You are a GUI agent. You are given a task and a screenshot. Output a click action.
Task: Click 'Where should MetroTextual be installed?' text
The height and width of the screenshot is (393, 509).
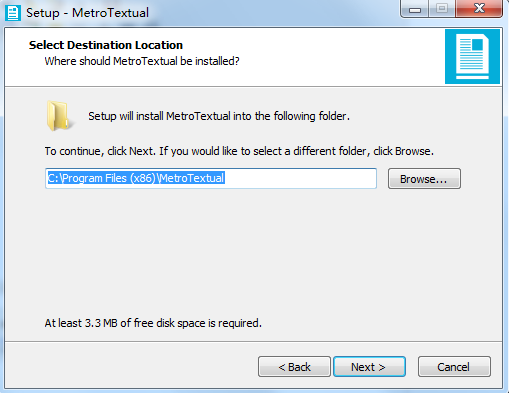pyautogui.click(x=142, y=61)
